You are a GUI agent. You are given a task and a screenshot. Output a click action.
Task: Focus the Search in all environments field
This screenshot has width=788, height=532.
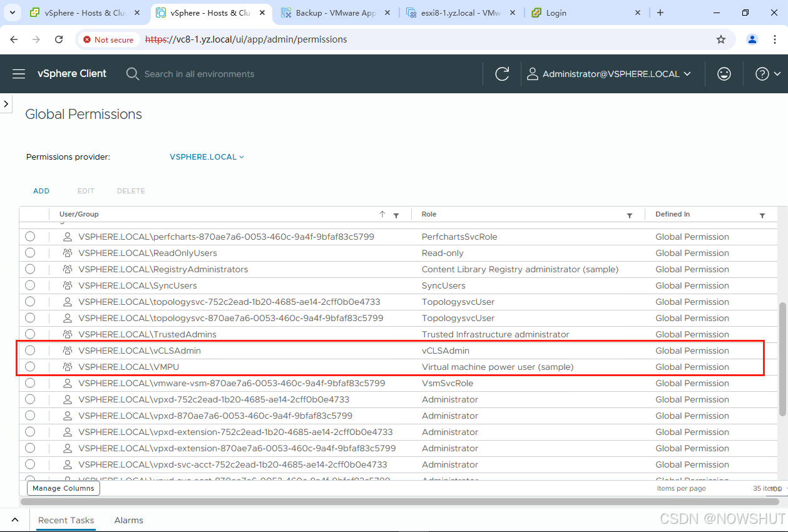pyautogui.click(x=199, y=74)
